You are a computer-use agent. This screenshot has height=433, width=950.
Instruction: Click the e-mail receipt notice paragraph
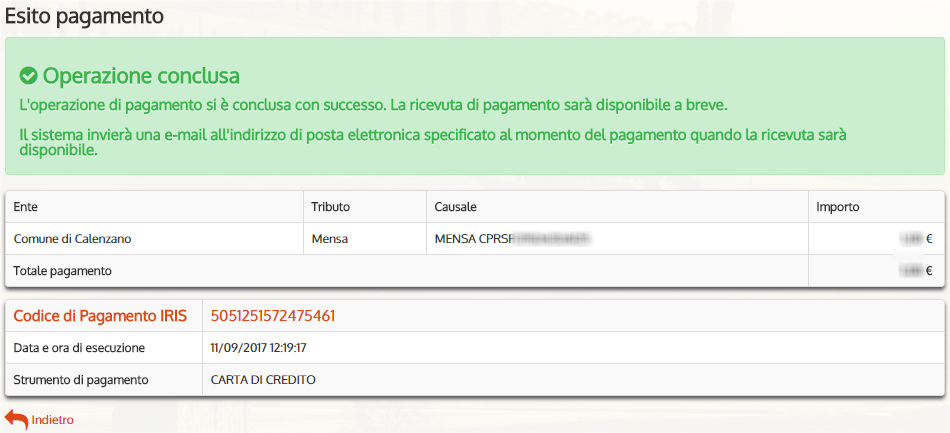click(x=433, y=143)
